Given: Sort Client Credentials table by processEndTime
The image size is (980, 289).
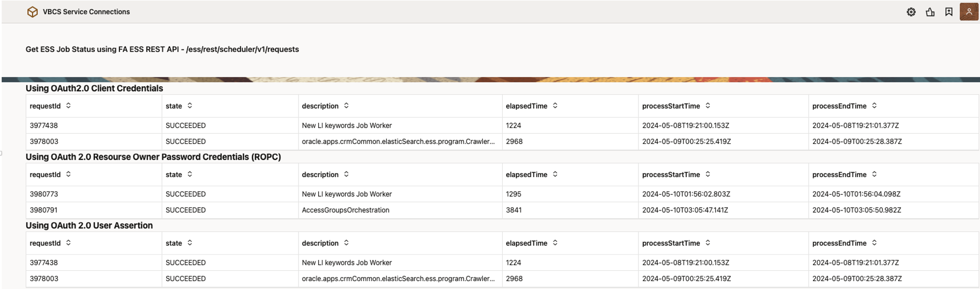Looking at the screenshot, I should pyautogui.click(x=874, y=106).
